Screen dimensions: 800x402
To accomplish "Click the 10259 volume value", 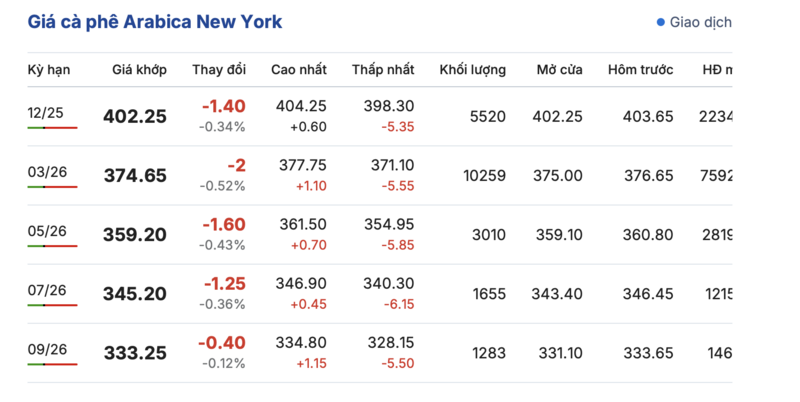I will click(485, 176).
